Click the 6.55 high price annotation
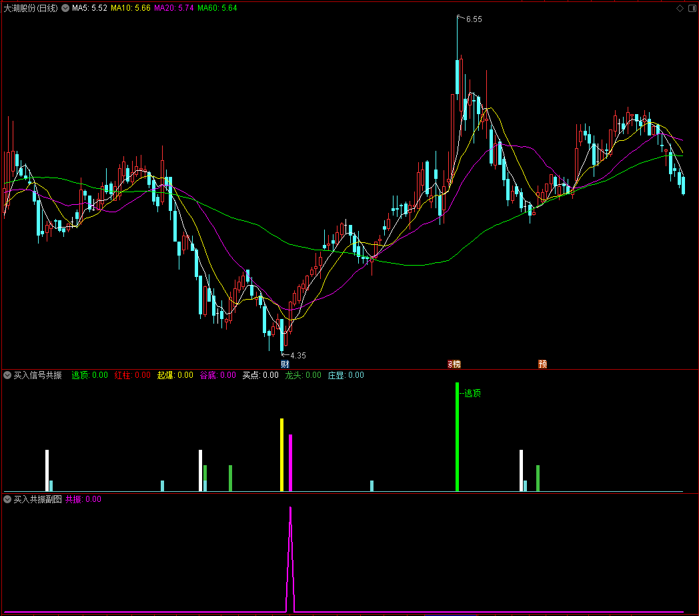Screen dimensions: 699x616 (x=474, y=19)
